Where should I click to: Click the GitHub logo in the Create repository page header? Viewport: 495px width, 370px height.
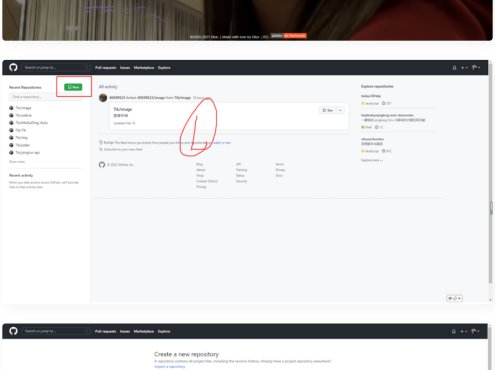13,331
